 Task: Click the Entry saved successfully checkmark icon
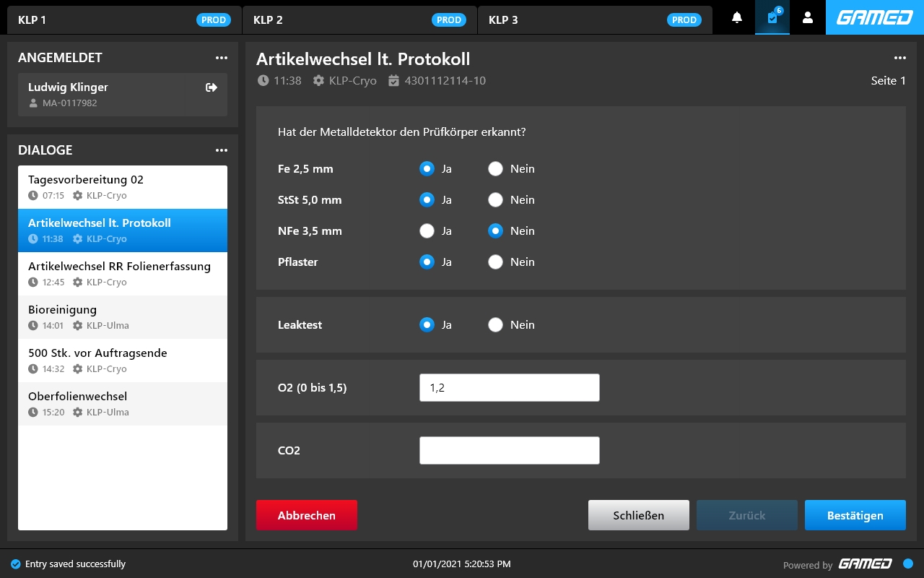pos(16,564)
